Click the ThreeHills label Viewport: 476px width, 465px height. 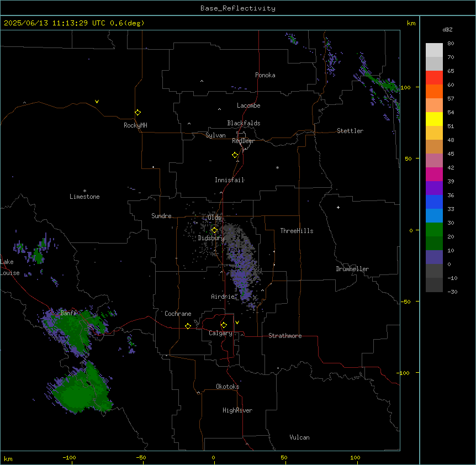pyautogui.click(x=297, y=231)
